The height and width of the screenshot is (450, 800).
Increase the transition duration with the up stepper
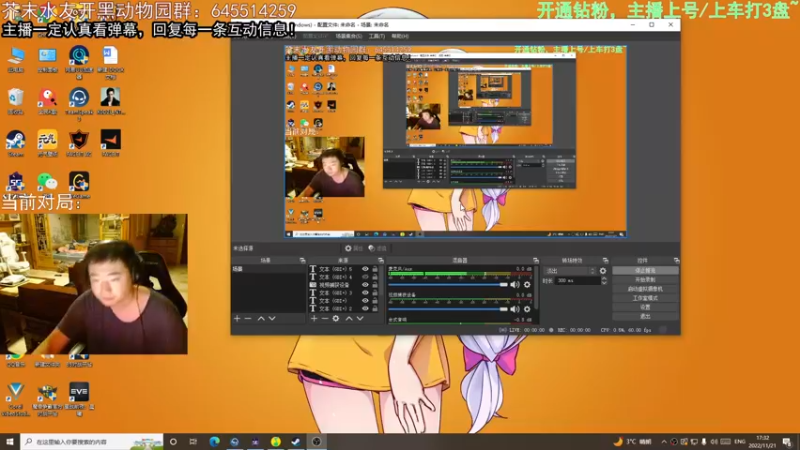[604, 279]
